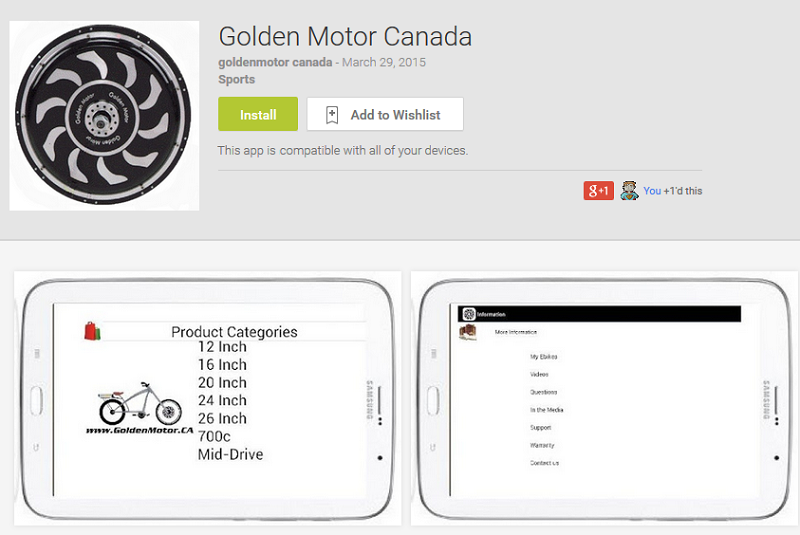Select the 26 Inch category entry
The width and height of the screenshot is (800, 535).
(x=222, y=419)
